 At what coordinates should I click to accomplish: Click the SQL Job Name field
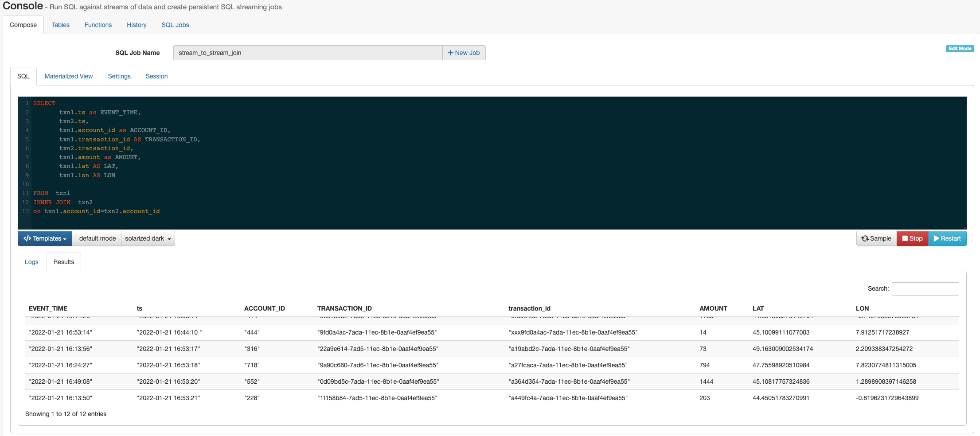click(308, 53)
